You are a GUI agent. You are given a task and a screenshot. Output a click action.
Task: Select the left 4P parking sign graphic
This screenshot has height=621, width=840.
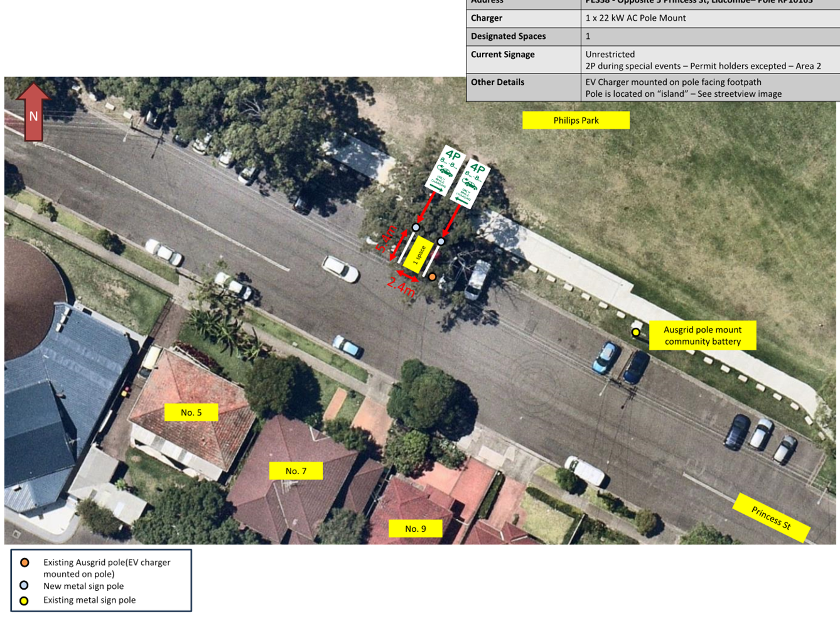pyautogui.click(x=445, y=170)
